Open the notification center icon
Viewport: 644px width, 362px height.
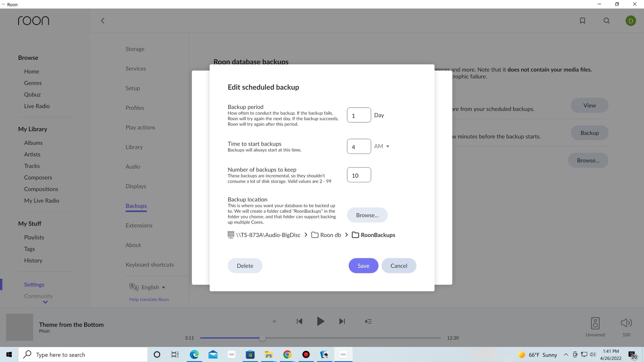[633, 355]
